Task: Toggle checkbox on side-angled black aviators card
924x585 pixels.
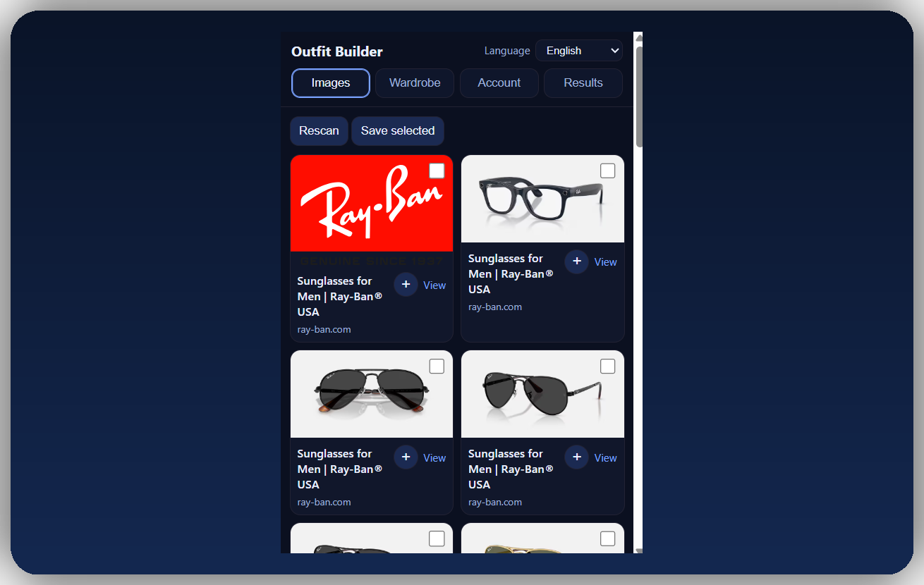Action: (607, 367)
